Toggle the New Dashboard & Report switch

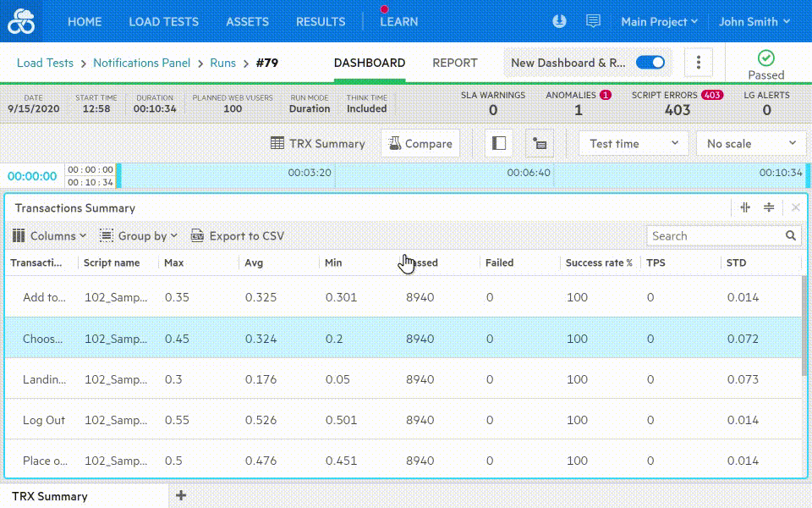[650, 63]
